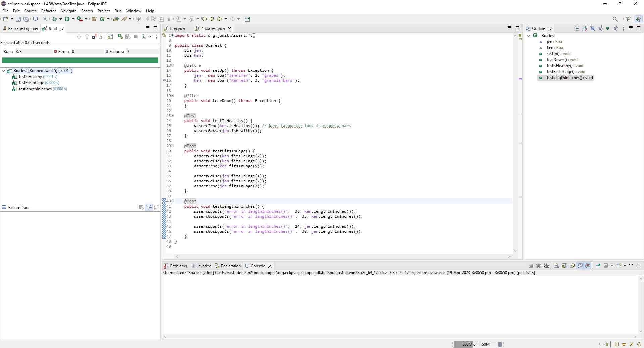Switch to the Boa.java editor tab

[177, 28]
